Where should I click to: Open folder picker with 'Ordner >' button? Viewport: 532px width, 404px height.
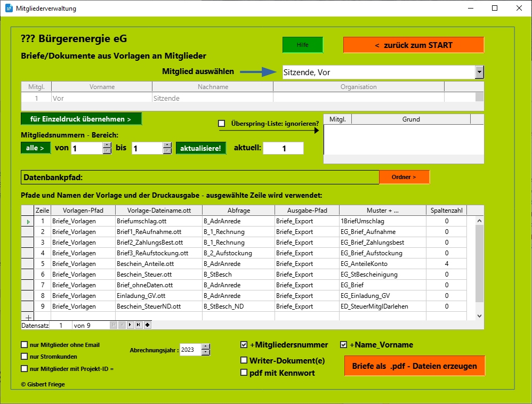[404, 177]
